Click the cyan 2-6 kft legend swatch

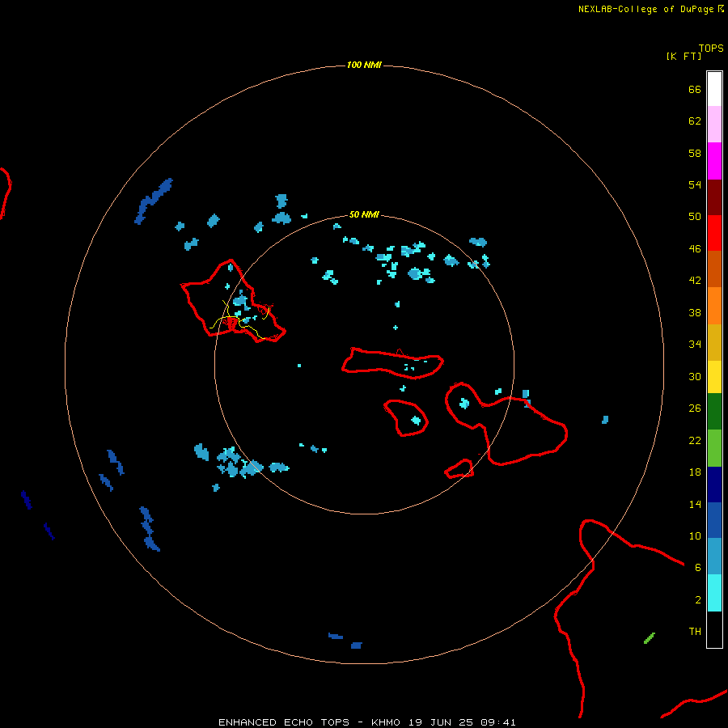[x=714, y=593]
